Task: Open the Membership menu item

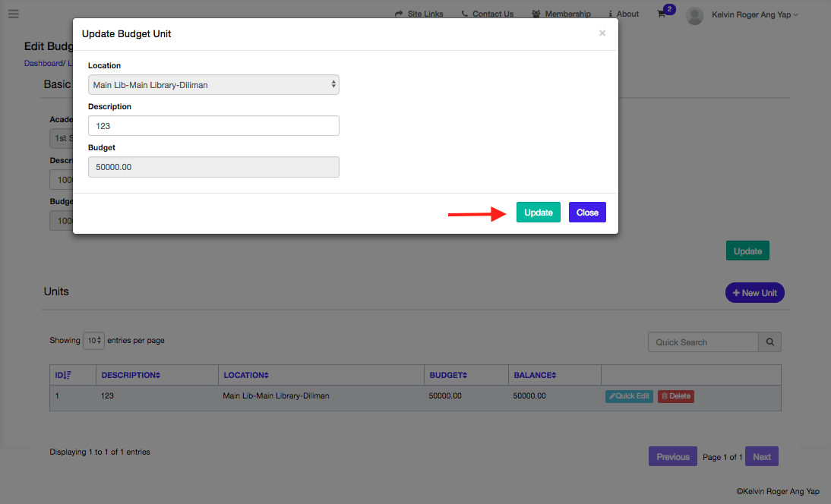Action: (x=561, y=14)
